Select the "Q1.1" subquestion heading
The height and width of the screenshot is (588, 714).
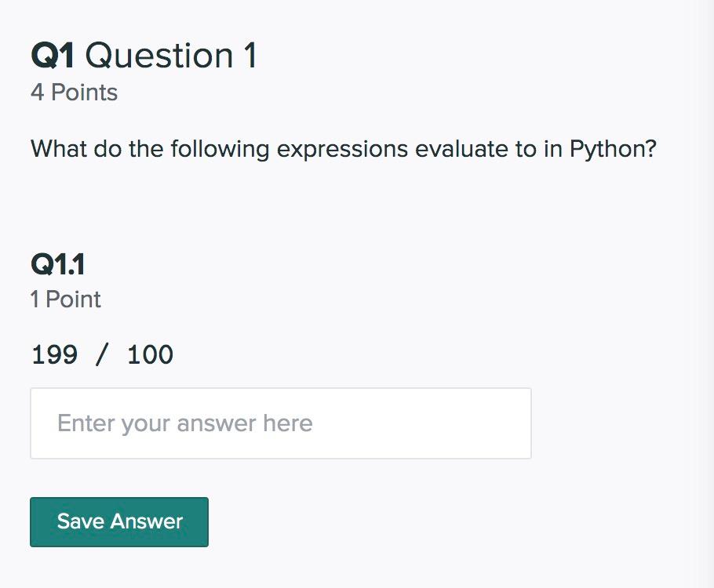click(x=57, y=264)
